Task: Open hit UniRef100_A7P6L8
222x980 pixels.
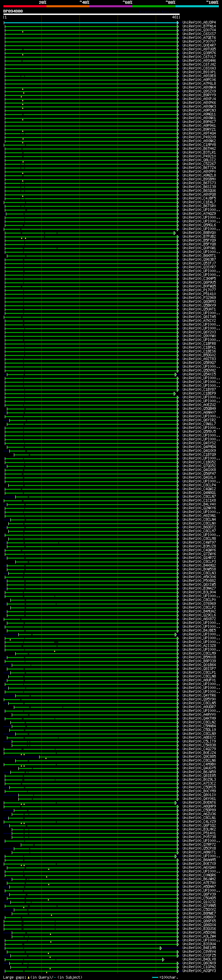Action: (199, 84)
